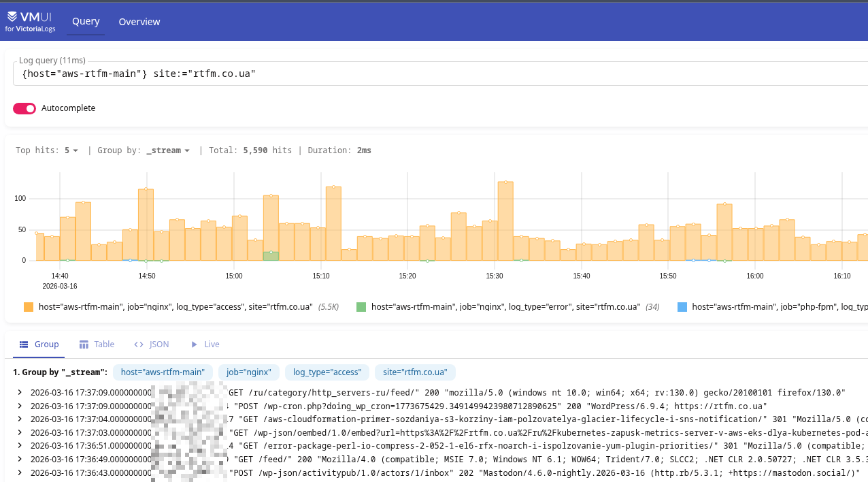Open the Top hits dropdown
The height and width of the screenshot is (482, 868).
click(x=71, y=150)
